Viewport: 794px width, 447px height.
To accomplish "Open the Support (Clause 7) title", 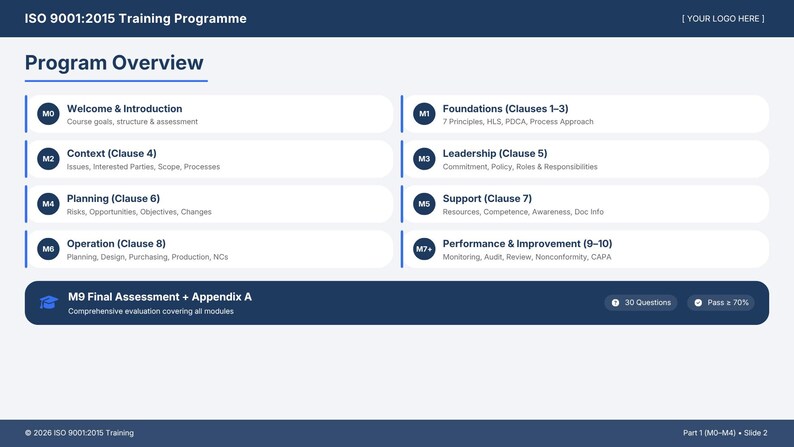I will click(487, 198).
